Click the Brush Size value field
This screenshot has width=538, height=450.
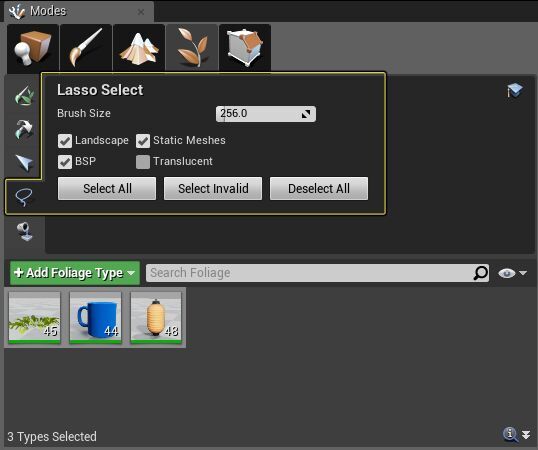(x=266, y=114)
